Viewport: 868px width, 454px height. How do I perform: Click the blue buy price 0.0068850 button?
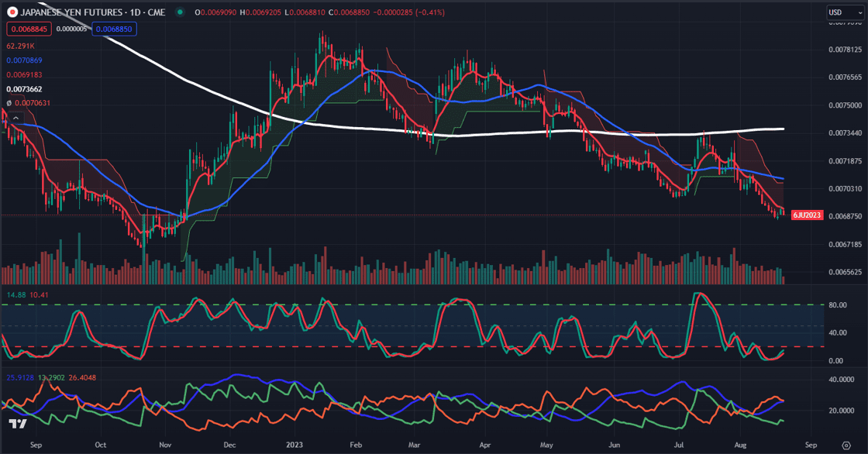[x=114, y=29]
